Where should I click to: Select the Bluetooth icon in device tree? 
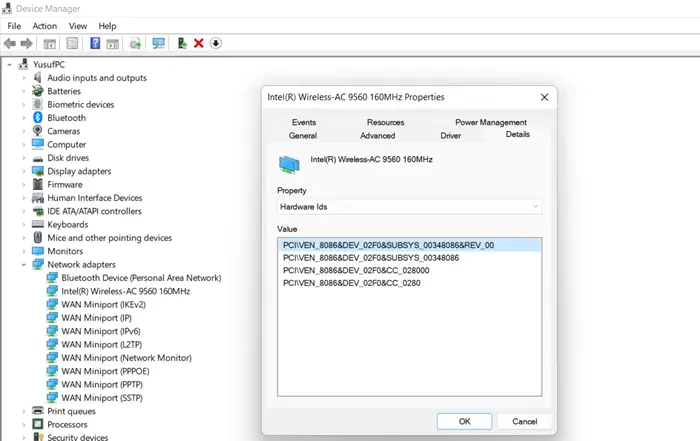click(38, 117)
